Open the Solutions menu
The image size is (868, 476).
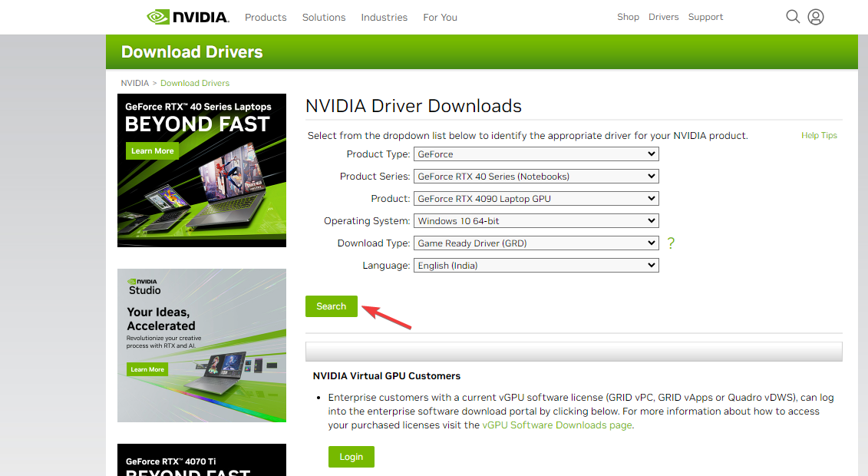click(x=324, y=17)
